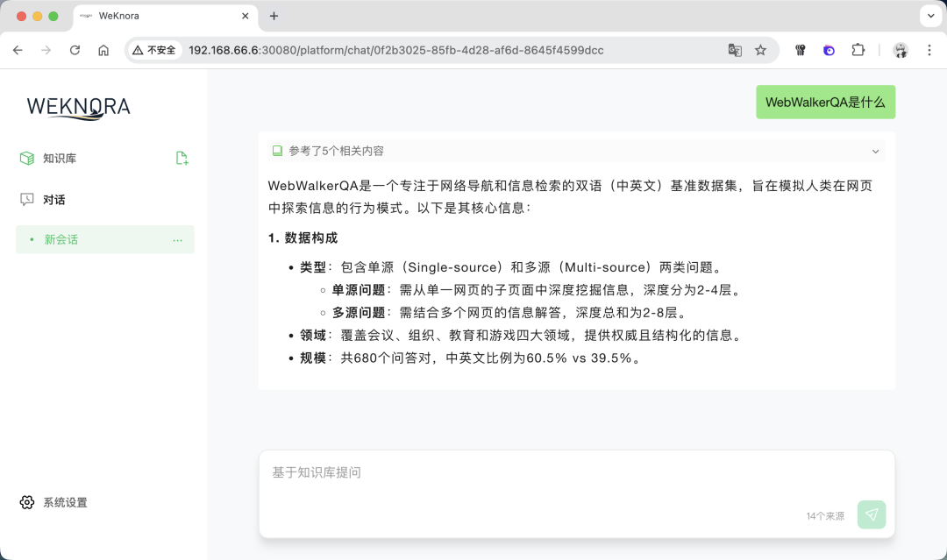Click the address bar URL

point(396,50)
